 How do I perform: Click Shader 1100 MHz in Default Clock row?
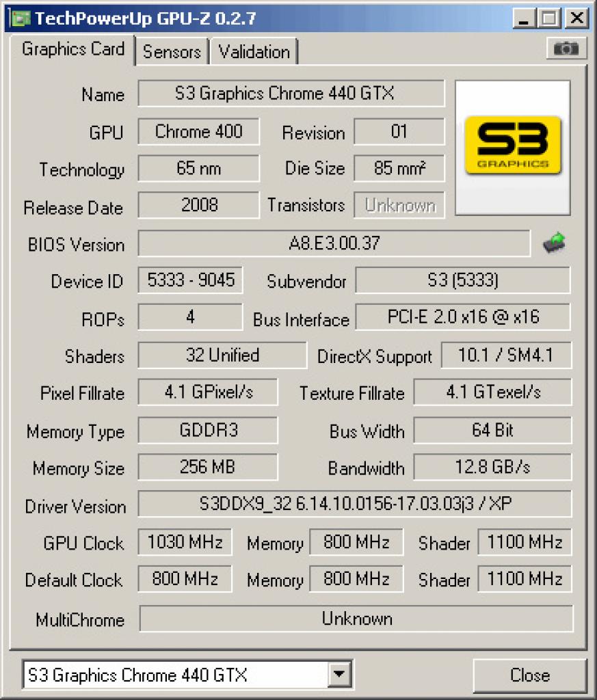[x=525, y=579]
